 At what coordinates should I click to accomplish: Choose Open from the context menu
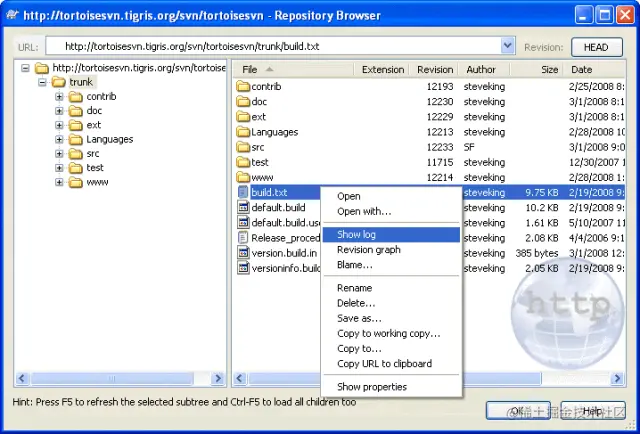(391, 196)
